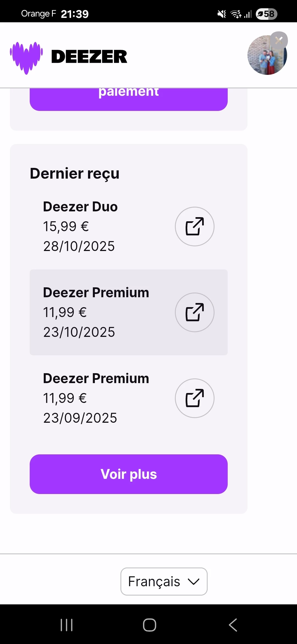Viewport: 297px width, 644px height.
Task: Tap the muted sound status icon
Action: [222, 14]
